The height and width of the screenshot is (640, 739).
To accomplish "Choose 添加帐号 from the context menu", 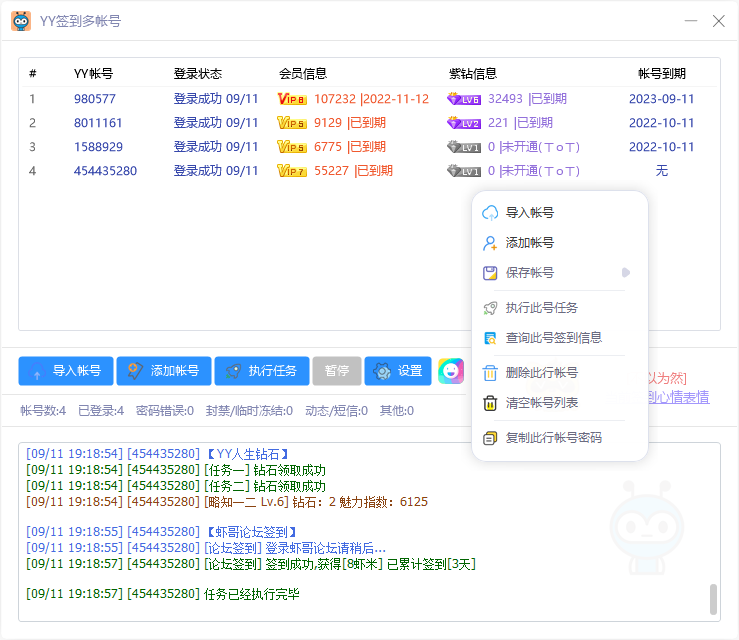I will 560,243.
